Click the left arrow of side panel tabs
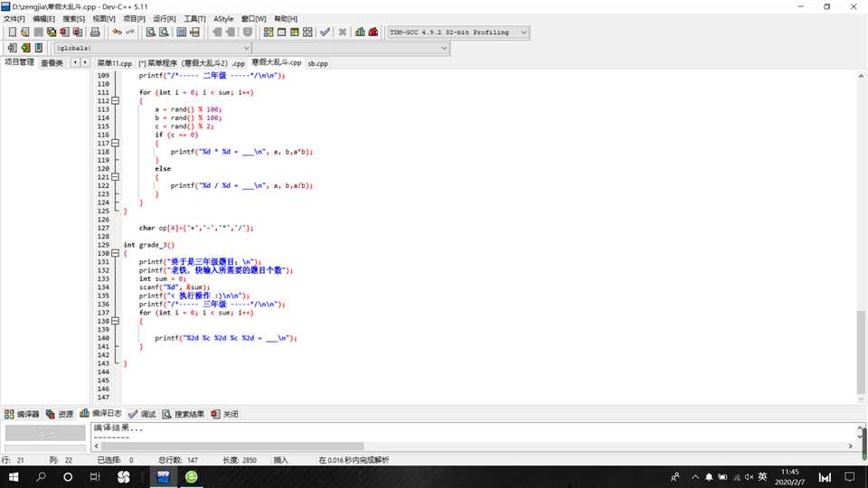Image resolution: width=868 pixels, height=488 pixels. [75, 62]
